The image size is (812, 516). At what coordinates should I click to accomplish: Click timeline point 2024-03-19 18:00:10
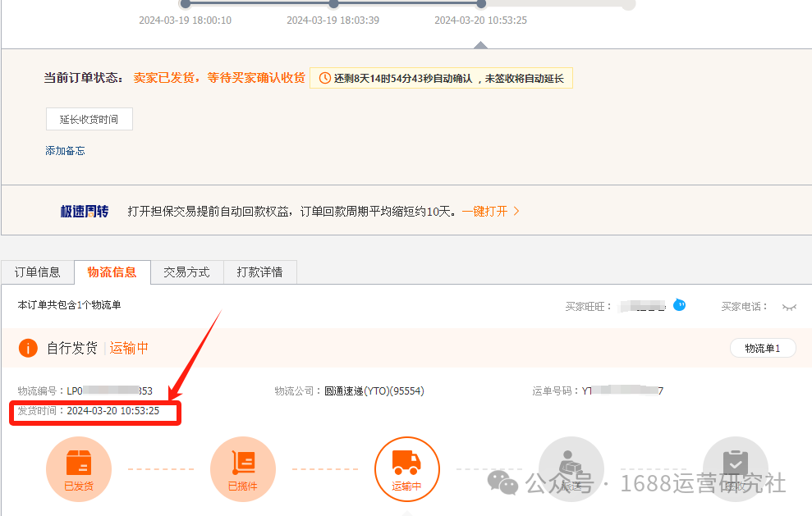[x=186, y=4]
